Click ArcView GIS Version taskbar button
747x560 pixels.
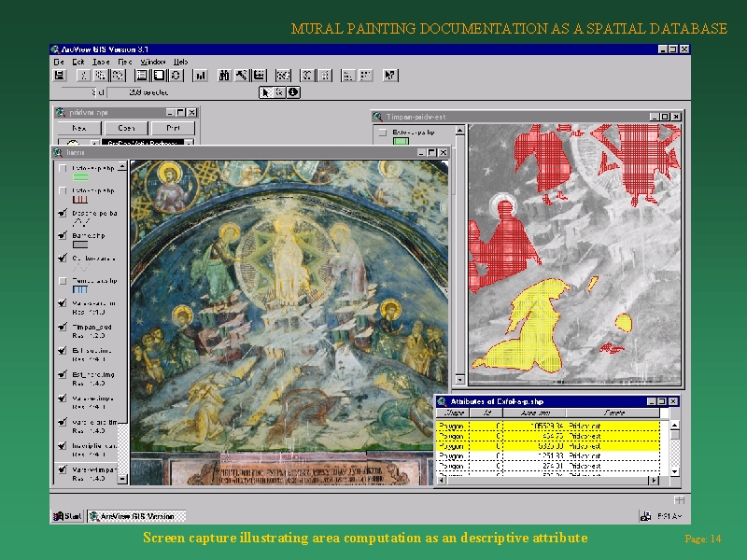(x=136, y=516)
